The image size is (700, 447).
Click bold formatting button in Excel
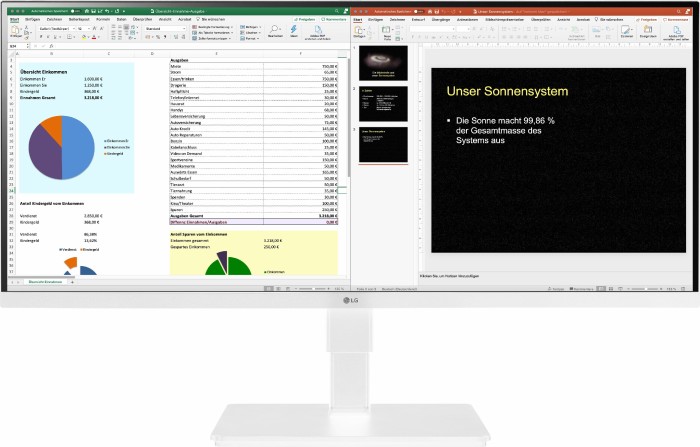[x=41, y=37]
